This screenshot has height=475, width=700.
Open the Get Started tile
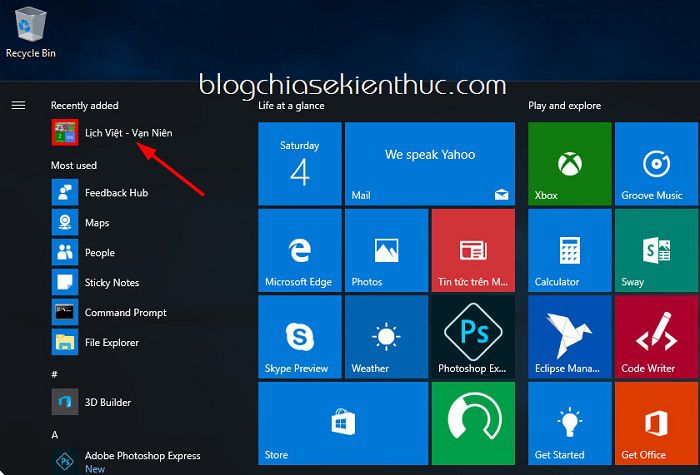click(570, 423)
